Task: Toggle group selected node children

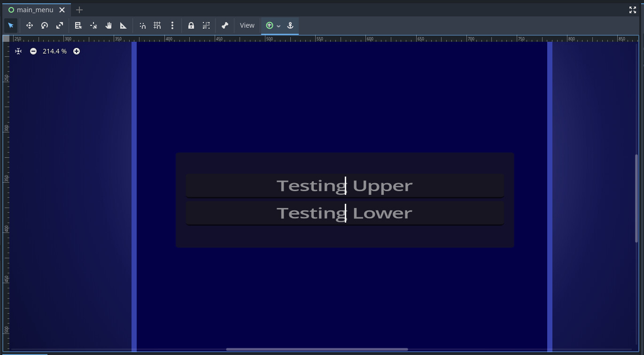Action: tap(206, 25)
